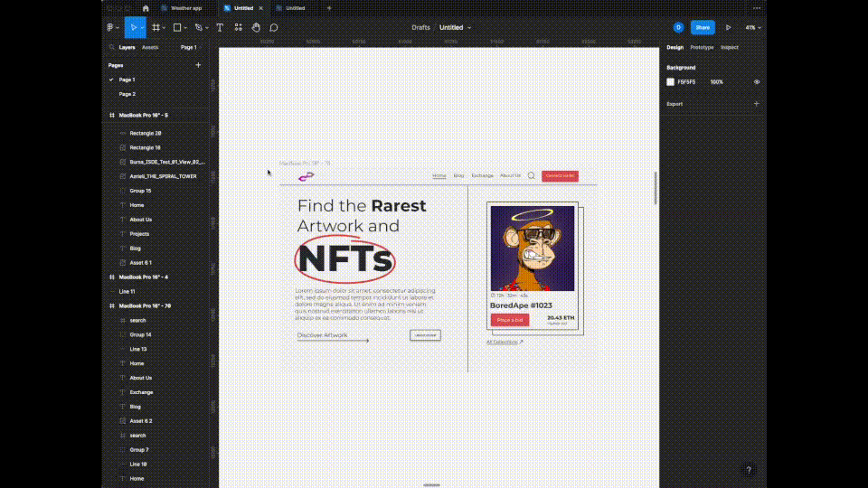Open the 41% zoom dropdown
The width and height of the screenshot is (868, 488).
click(752, 27)
